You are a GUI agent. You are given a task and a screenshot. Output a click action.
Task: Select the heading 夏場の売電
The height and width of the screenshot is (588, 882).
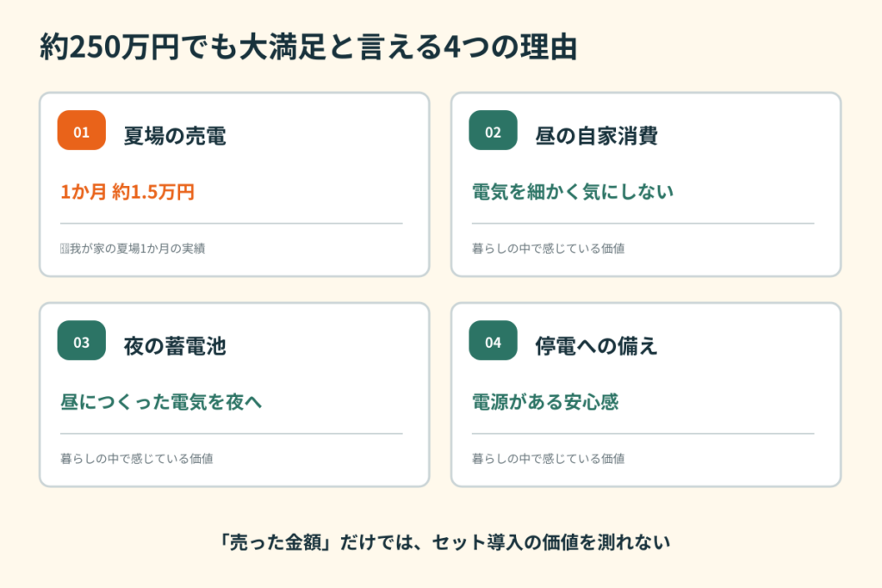coord(175,135)
